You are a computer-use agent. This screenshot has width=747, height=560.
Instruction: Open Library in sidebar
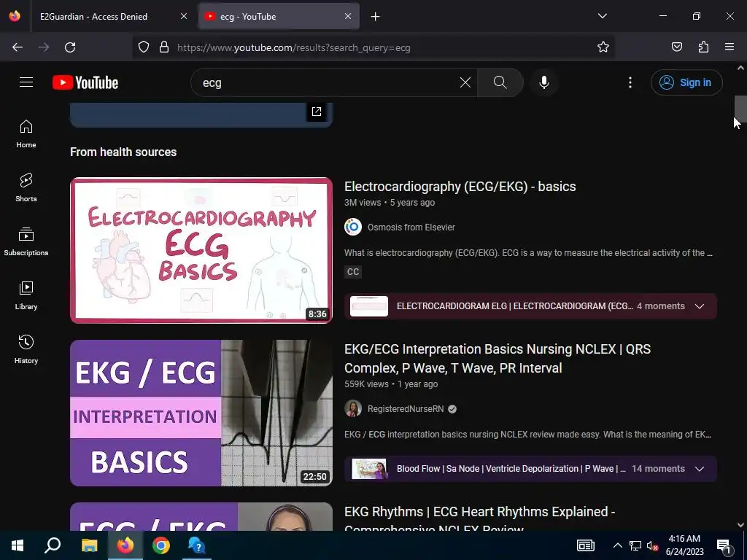(26, 296)
